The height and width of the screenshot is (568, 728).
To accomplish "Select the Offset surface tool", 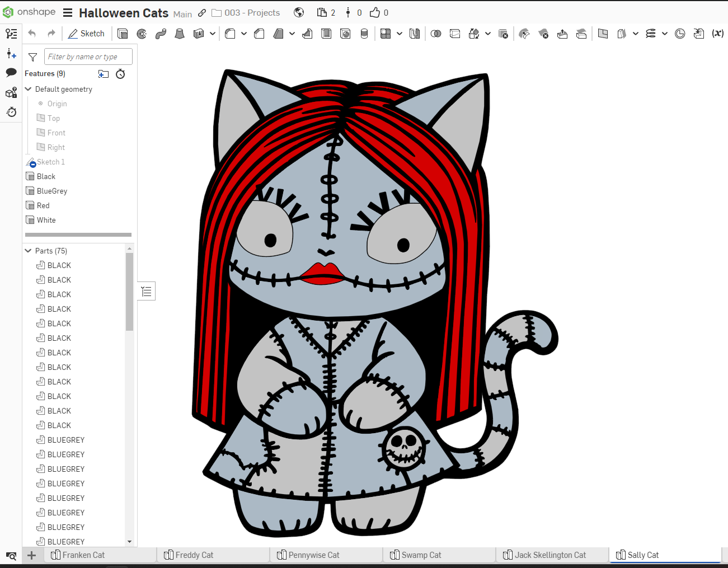I will click(x=581, y=34).
